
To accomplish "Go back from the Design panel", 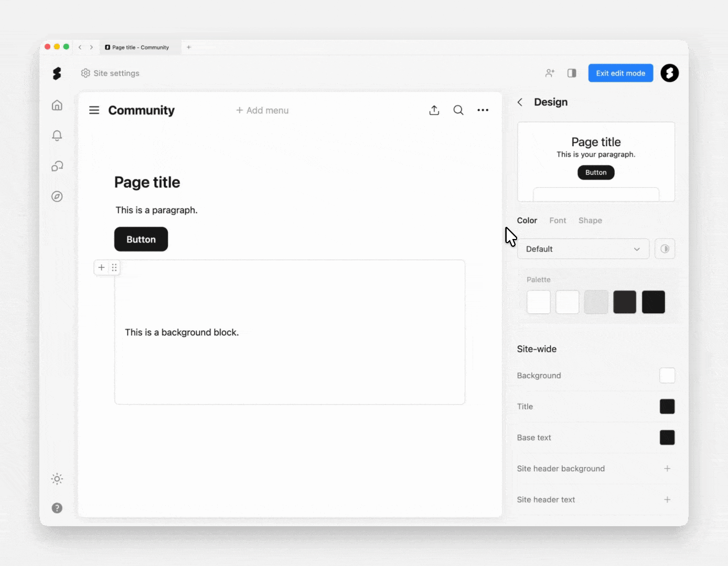I will 520,102.
